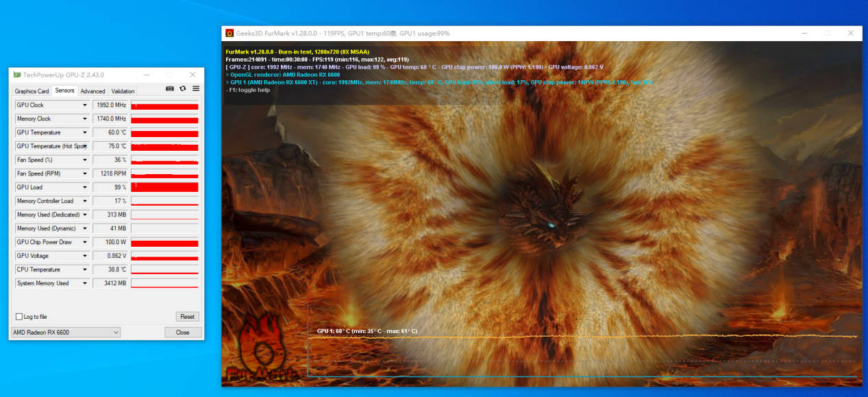Expand the GPU Voltage sensor dropdown
The height and width of the screenshot is (397, 868).
pos(85,256)
